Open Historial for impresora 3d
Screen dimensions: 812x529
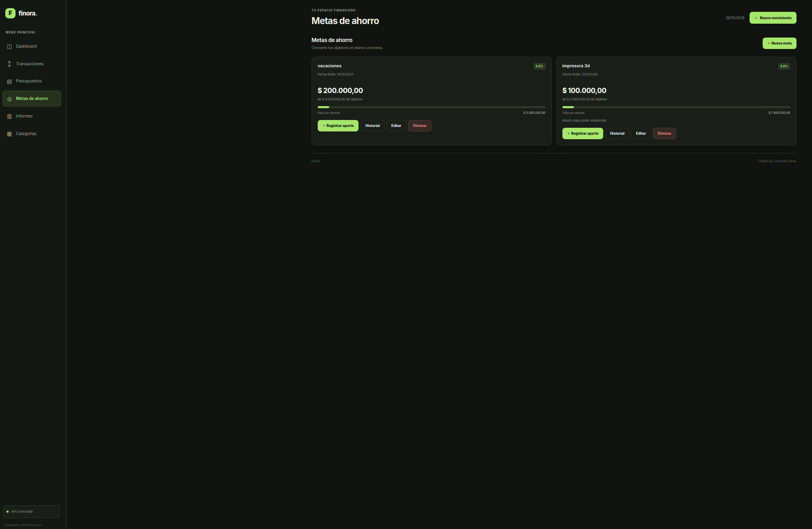(617, 133)
